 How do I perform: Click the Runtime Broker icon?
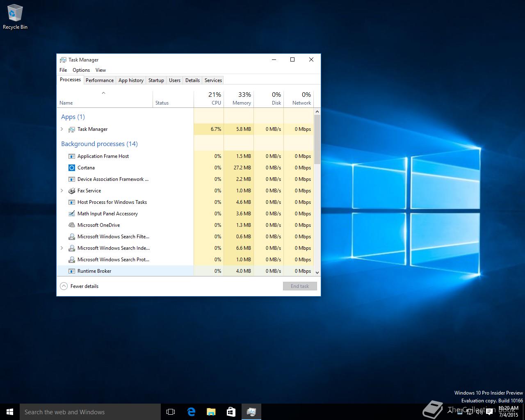pyautogui.click(x=71, y=271)
